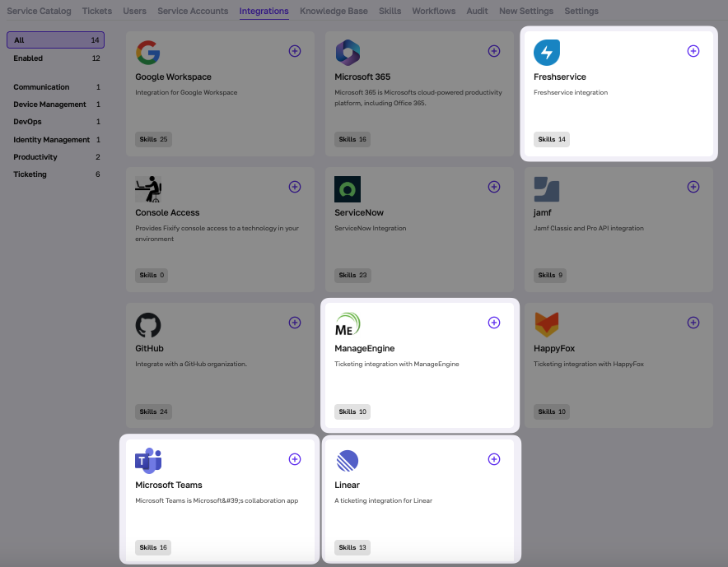Select the jamf icon
This screenshot has width=728, height=567.
click(548, 188)
